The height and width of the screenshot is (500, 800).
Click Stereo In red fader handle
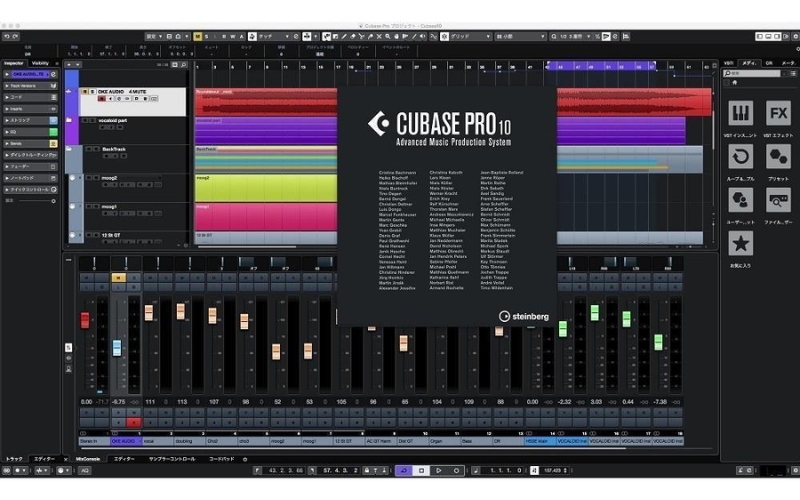85,320
